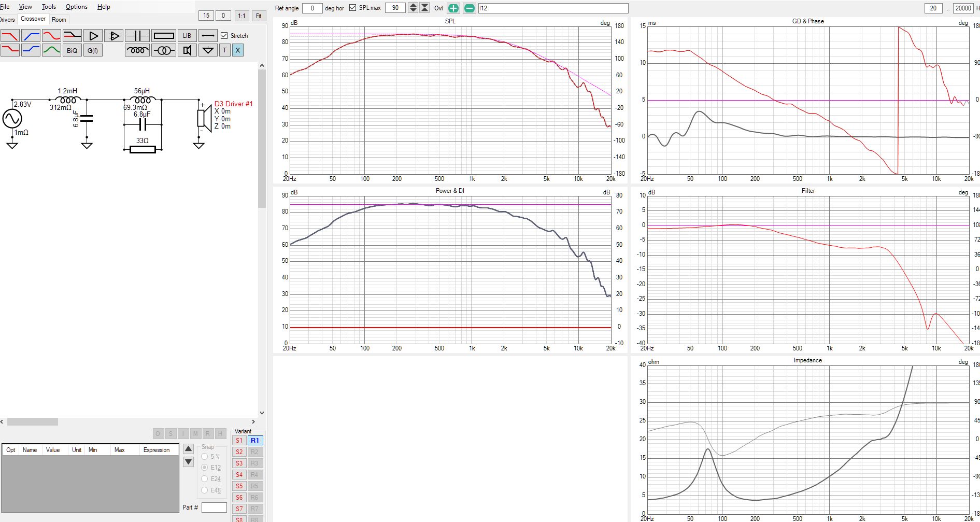This screenshot has height=522, width=980.
Task: Select the 2.83V generator source symbol
Action: coord(12,119)
